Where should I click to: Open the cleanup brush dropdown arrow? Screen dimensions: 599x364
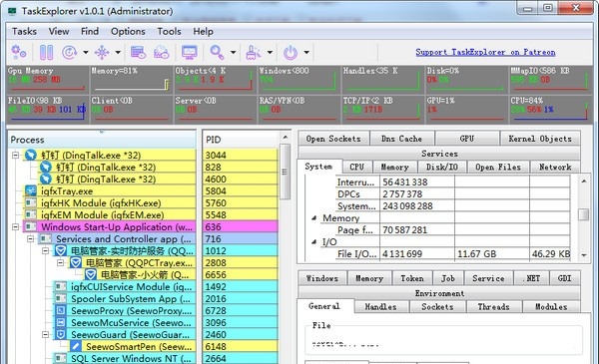pos(270,52)
